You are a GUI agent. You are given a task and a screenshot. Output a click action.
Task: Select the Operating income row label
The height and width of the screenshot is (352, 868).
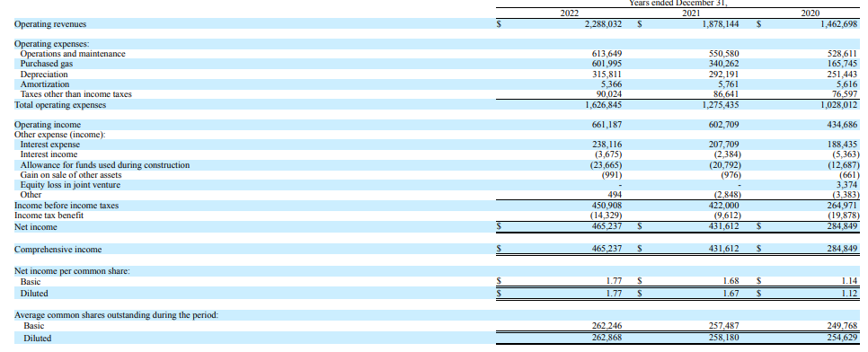(48, 125)
